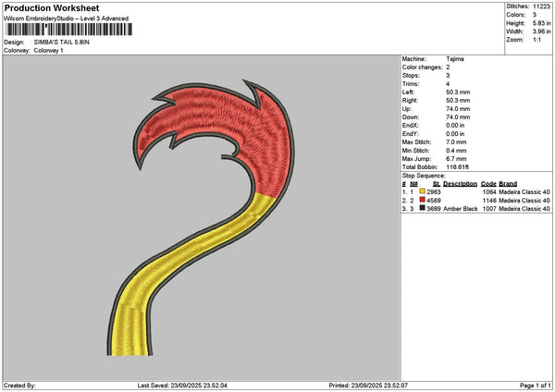This screenshot has height=392, width=555.
Task: Click the barcode under the worksheet title
Action: (x=69, y=30)
